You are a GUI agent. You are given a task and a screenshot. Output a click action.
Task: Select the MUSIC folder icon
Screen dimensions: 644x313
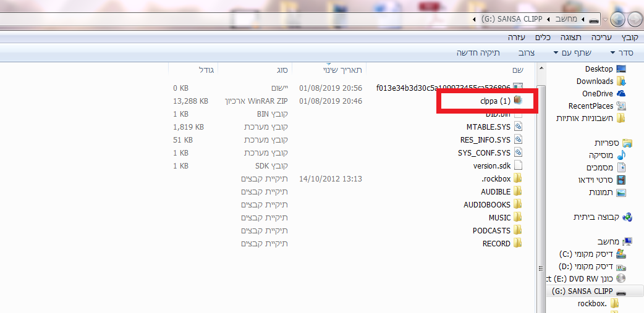click(x=517, y=217)
